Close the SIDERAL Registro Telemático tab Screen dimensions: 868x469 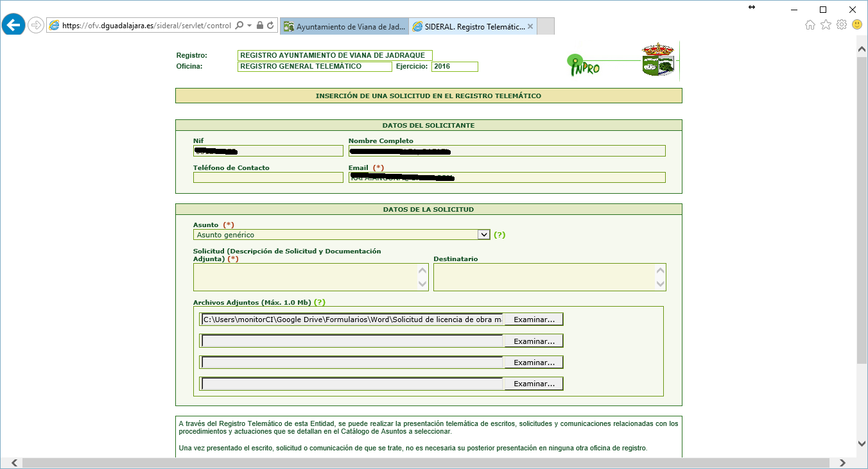click(530, 26)
